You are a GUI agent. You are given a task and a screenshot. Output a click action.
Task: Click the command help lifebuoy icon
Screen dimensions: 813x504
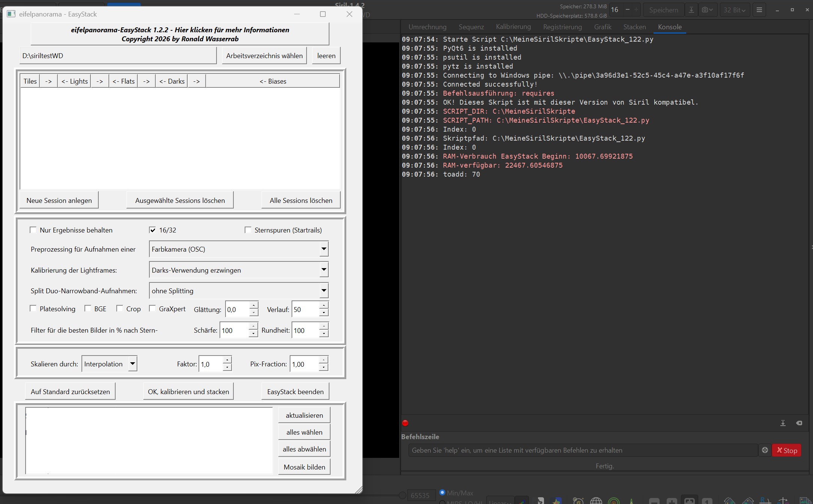point(765,450)
